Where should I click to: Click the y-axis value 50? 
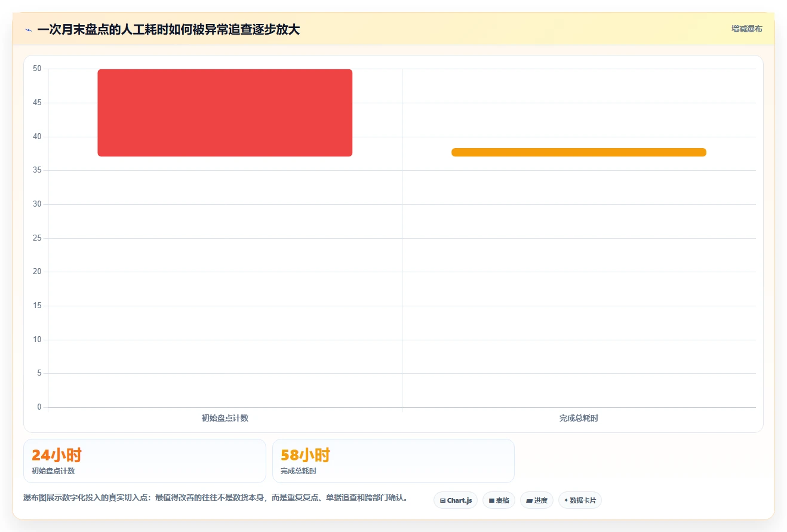click(37, 69)
